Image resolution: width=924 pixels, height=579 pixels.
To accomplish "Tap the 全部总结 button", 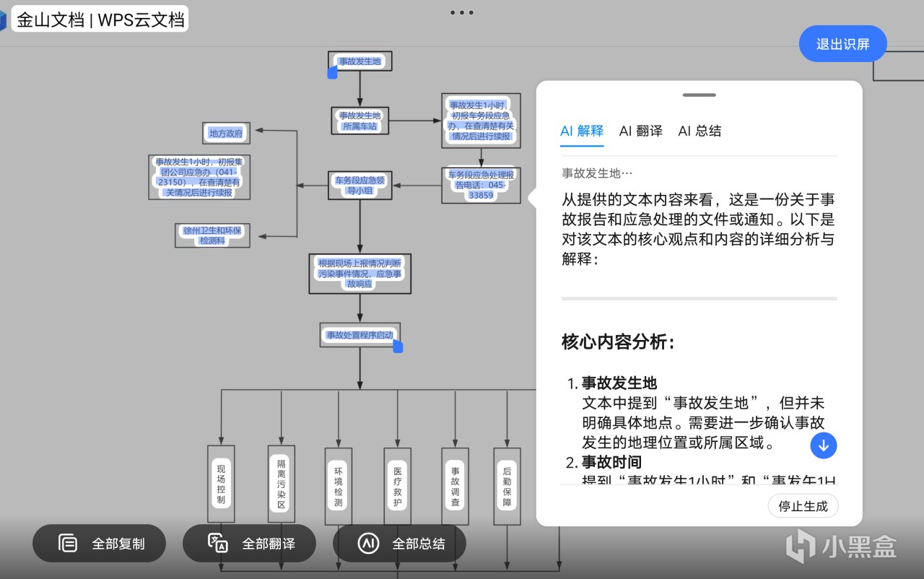I will pyautogui.click(x=399, y=544).
